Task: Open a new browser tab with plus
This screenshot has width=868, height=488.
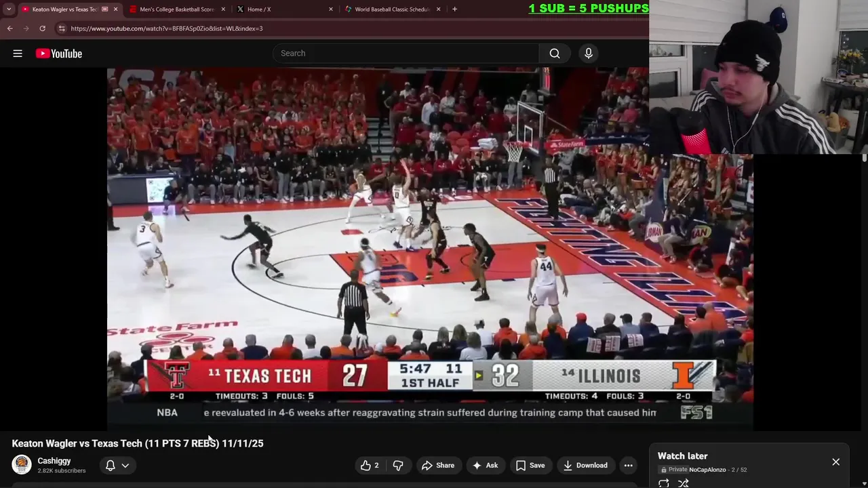Action: [454, 9]
